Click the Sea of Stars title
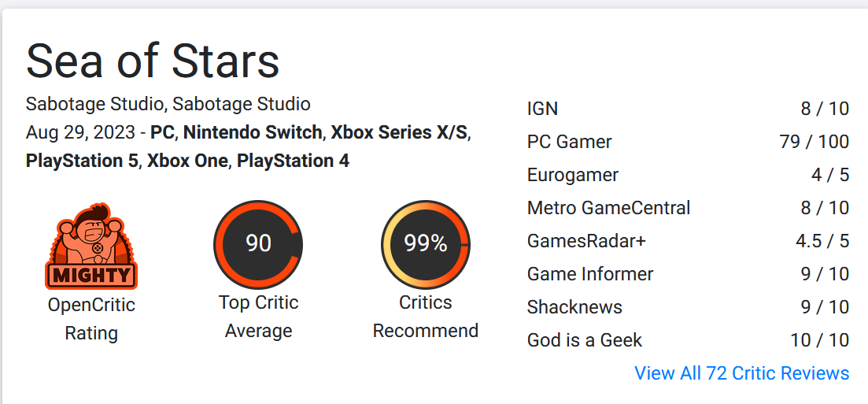This screenshot has width=868, height=404. pos(153,60)
